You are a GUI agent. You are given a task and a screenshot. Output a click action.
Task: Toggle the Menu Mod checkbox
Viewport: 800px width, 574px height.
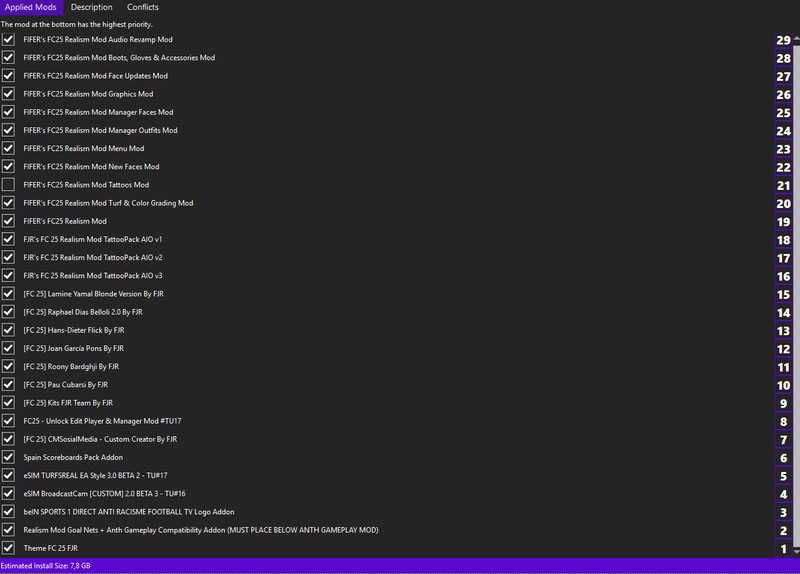(8, 148)
